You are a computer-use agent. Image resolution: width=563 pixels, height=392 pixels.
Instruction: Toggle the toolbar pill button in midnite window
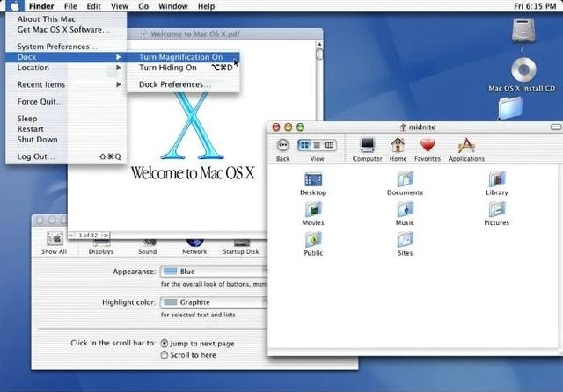[556, 127]
